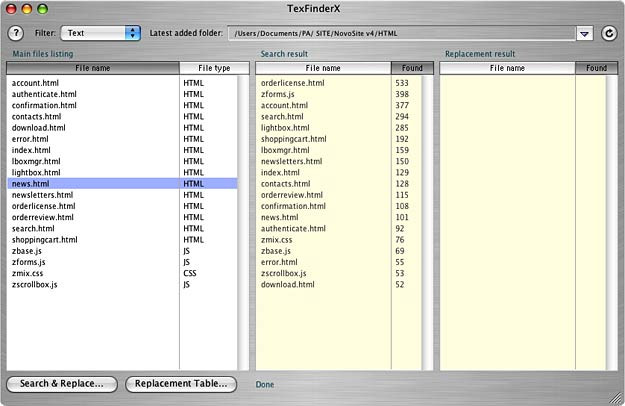Viewport: 625px width, 406px height.
Task: Open the help question mark button
Action: pyautogui.click(x=16, y=33)
